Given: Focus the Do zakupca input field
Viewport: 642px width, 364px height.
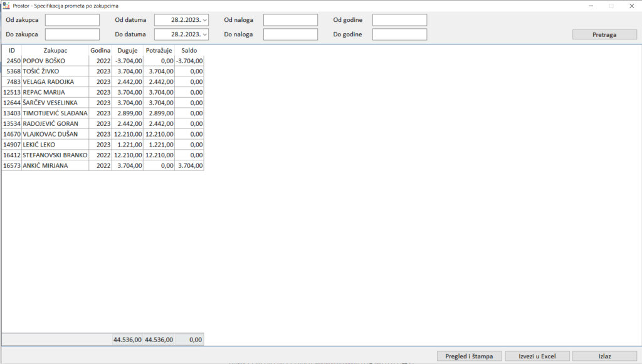Looking at the screenshot, I should tap(72, 34).
